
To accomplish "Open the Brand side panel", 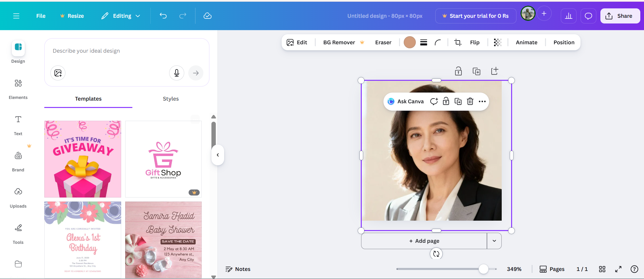I will (18, 162).
